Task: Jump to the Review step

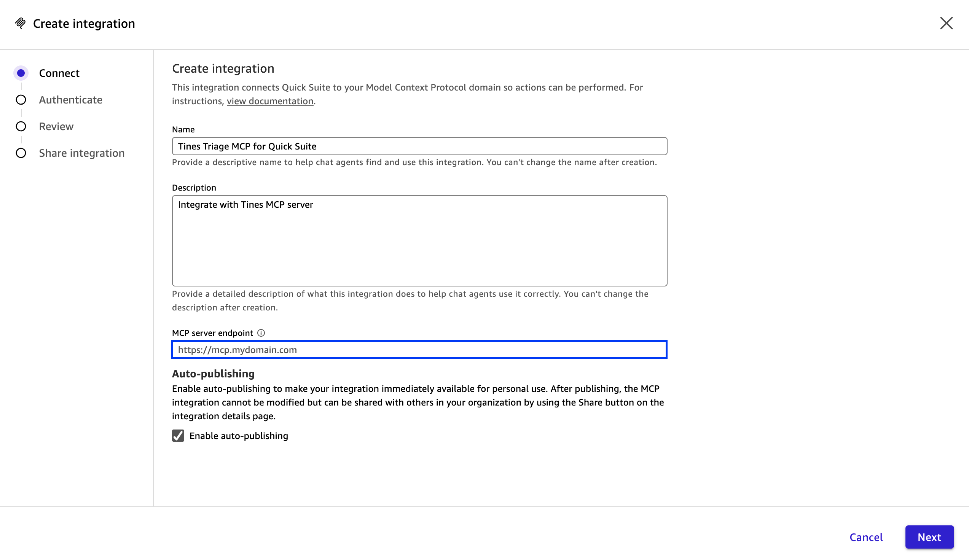Action: (x=56, y=126)
